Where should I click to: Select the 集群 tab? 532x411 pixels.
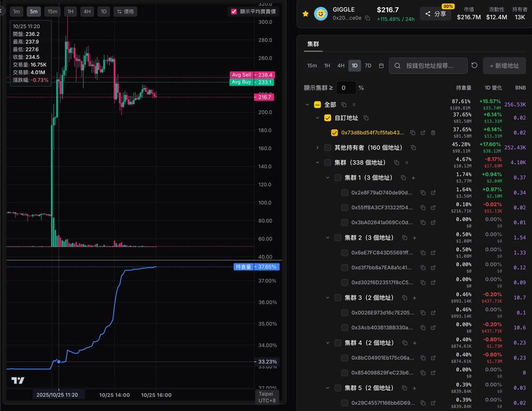(x=313, y=44)
